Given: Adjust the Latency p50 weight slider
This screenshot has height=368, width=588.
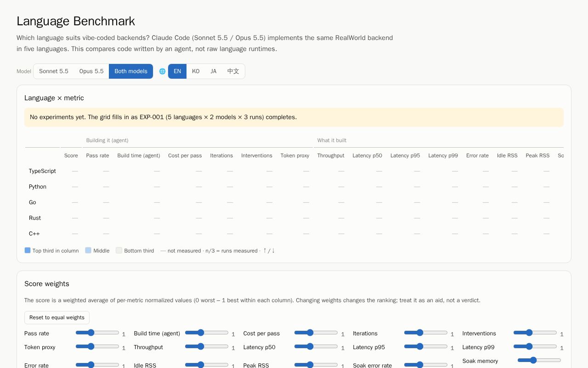Looking at the screenshot, I should pos(316,346).
